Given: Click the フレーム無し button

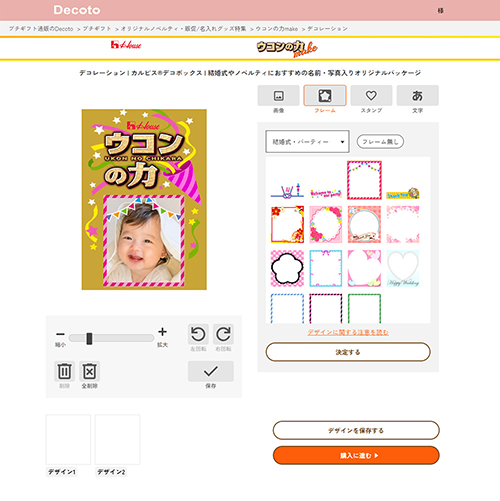Looking at the screenshot, I should point(380,142).
